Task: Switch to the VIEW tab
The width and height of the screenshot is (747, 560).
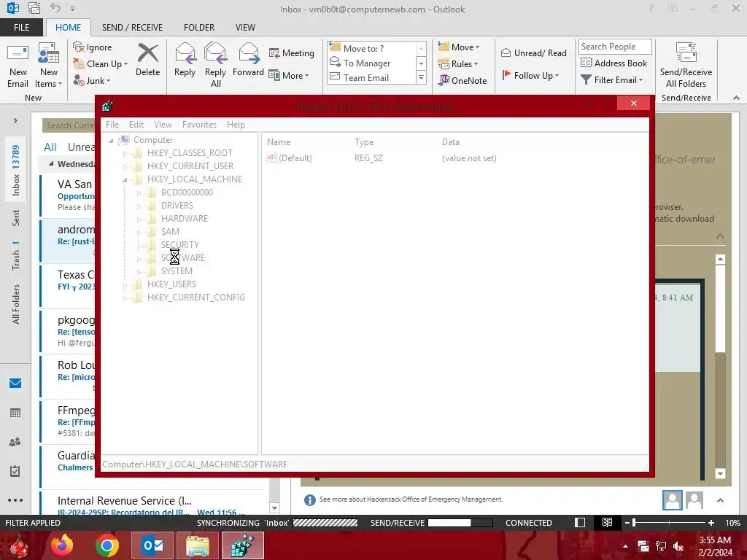Action: coord(245,27)
